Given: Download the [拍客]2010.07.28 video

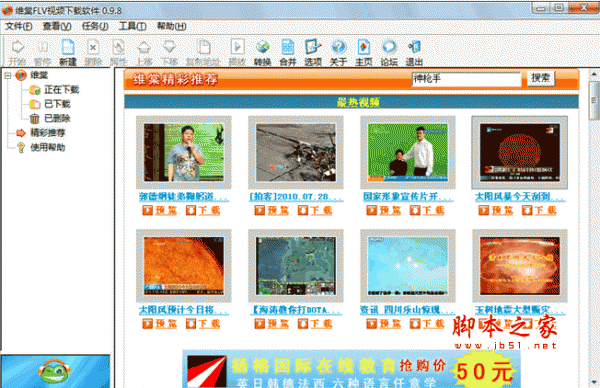Looking at the screenshot, I should point(315,210).
